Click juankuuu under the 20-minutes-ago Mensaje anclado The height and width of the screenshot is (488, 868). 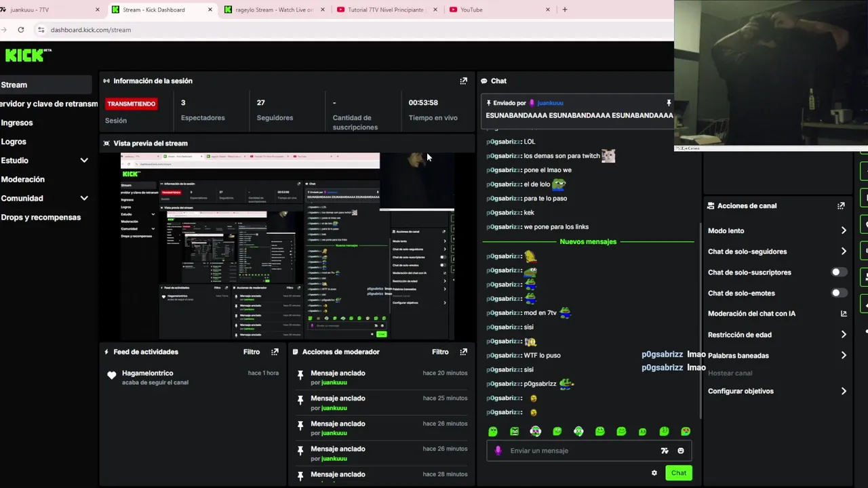coord(334,383)
